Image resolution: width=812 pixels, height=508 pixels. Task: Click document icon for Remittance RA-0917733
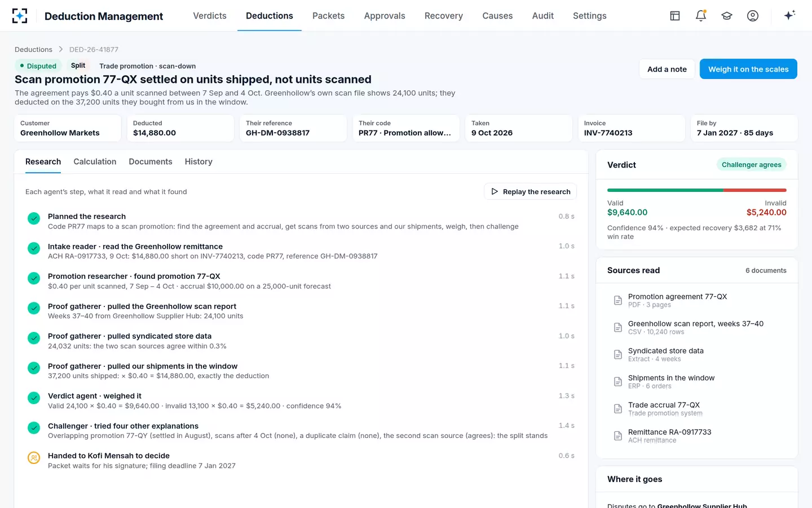coord(618,436)
